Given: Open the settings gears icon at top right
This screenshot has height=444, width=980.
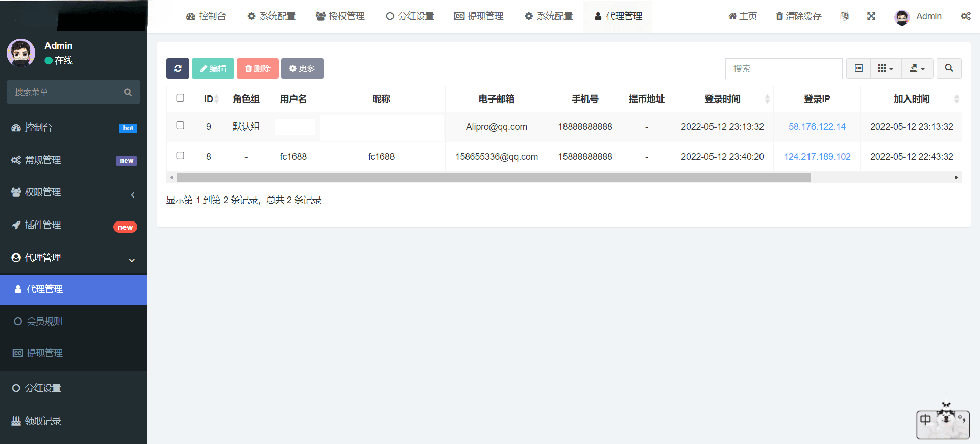Looking at the screenshot, I should (x=965, y=16).
